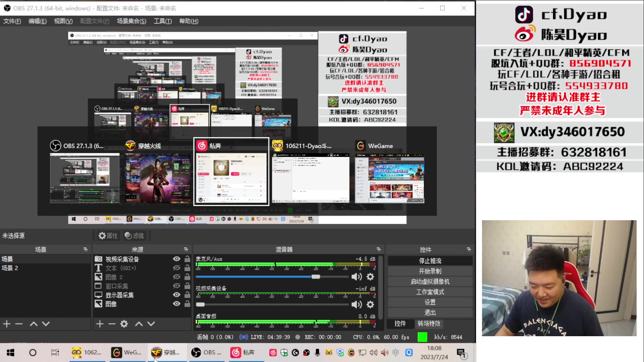This screenshot has width=644, height=362.
Task: Open the 场景集合(S) menu
Action: (131, 21)
